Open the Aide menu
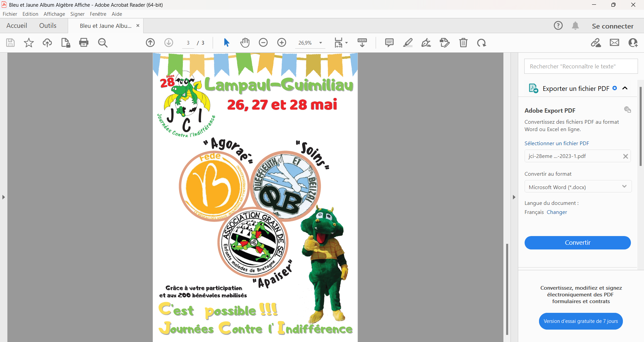Screen dimensions: 644x342 (x=117, y=14)
